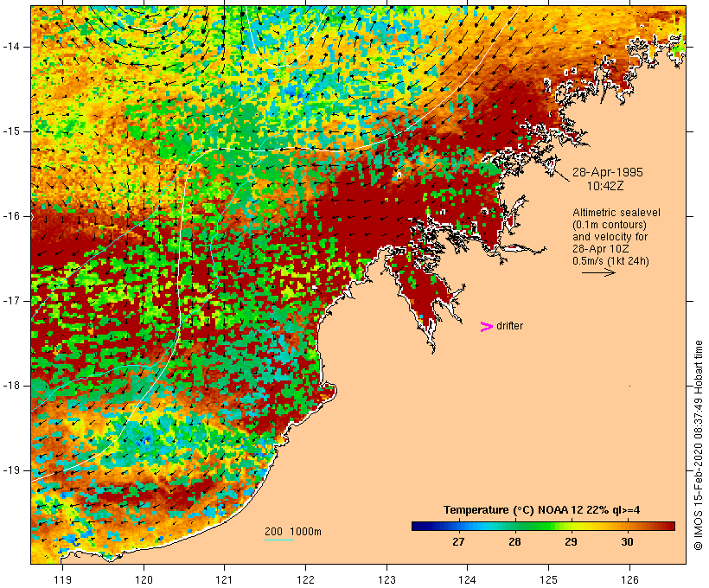Click the cyan bathymetry legend line

pyautogui.click(x=279, y=540)
